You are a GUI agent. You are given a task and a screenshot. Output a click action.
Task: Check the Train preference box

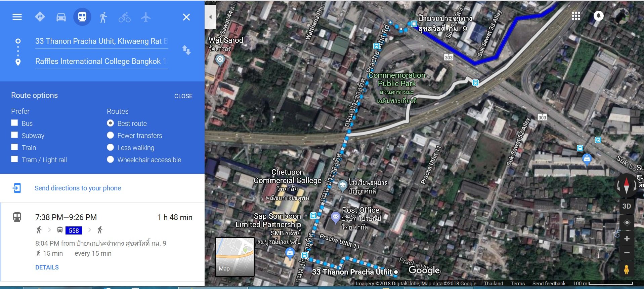[x=14, y=147]
